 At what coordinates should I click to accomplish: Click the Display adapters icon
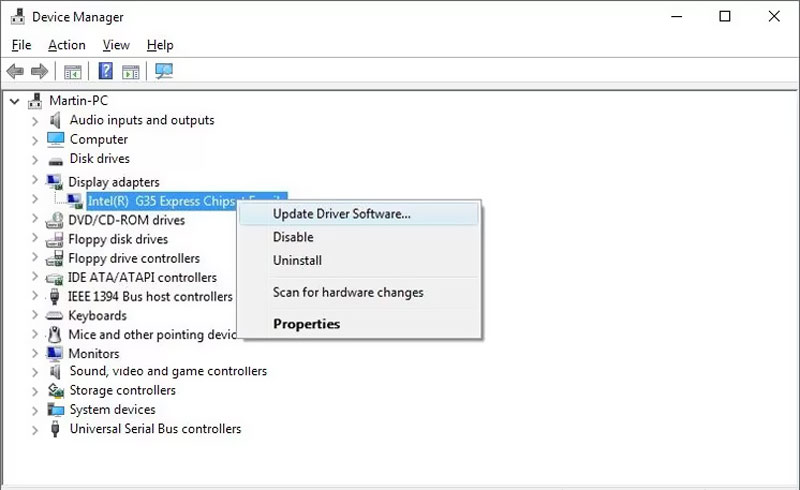[54, 182]
